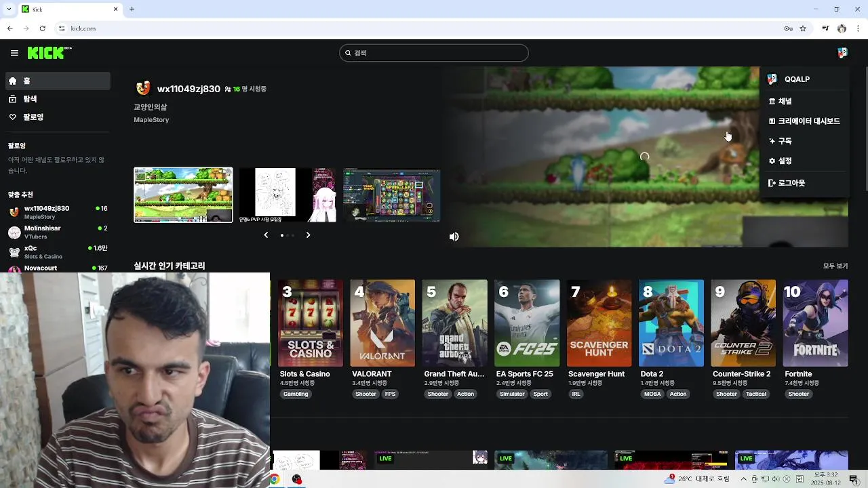Open Grand Theft Auto category cover

454,323
